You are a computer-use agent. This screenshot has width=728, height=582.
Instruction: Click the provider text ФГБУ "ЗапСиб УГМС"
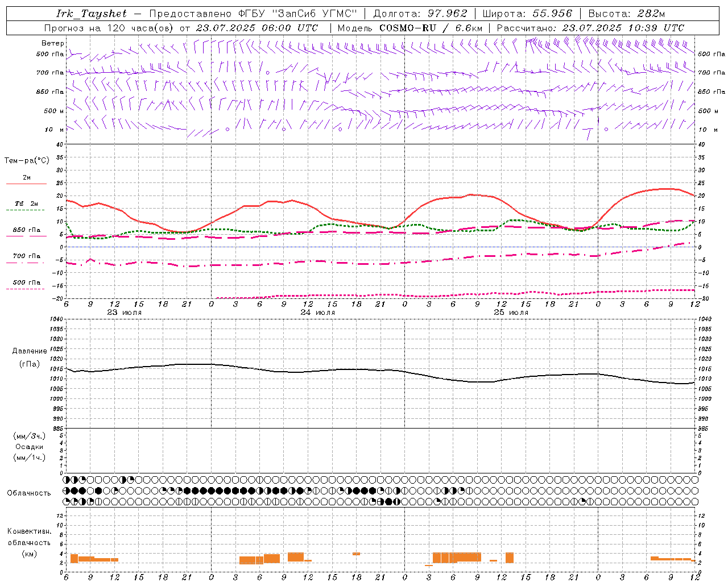(296, 14)
